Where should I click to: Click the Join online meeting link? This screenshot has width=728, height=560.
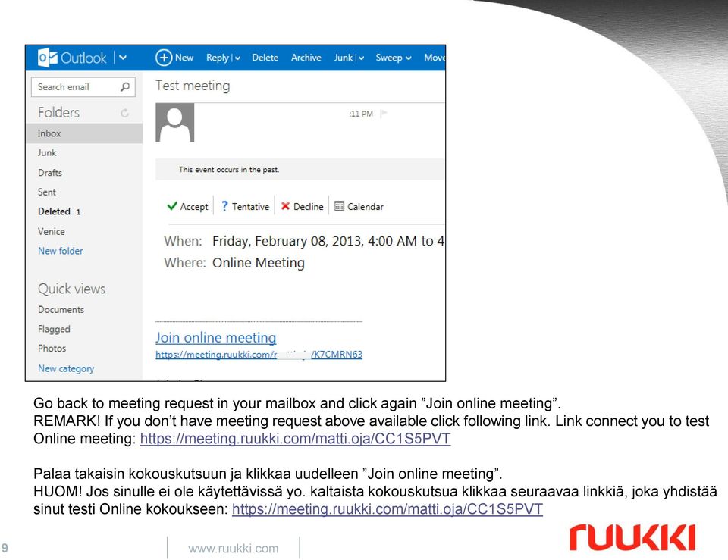[x=216, y=338]
